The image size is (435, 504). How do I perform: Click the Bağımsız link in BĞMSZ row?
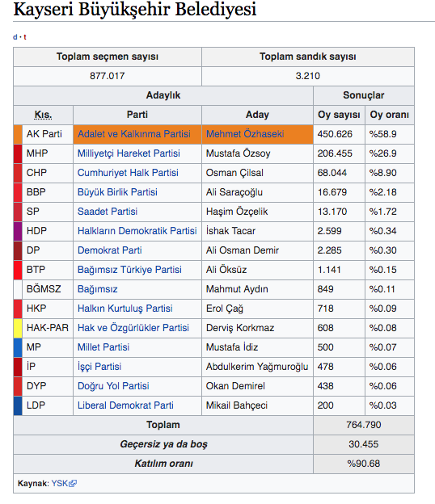click(x=98, y=289)
